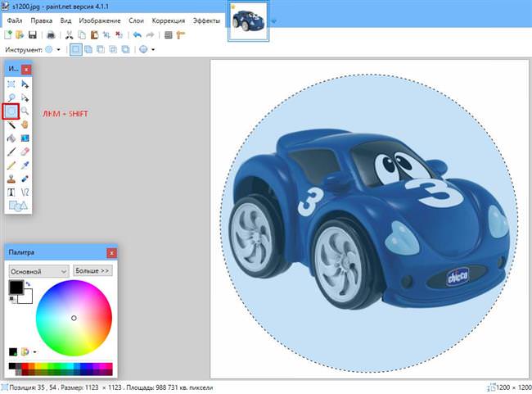Set selection mode to Invert (xor)
Viewport: 532px width, 394px height.
[x=125, y=50]
